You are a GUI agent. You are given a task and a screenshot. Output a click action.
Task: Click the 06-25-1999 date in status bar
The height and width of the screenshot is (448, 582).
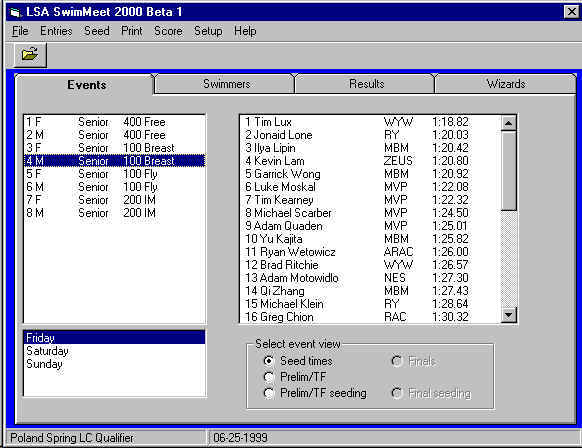[240, 438]
